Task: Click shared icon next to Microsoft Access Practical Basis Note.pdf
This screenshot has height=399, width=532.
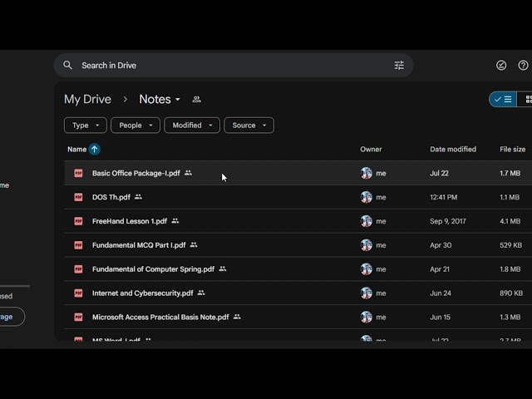Action: pos(237,317)
